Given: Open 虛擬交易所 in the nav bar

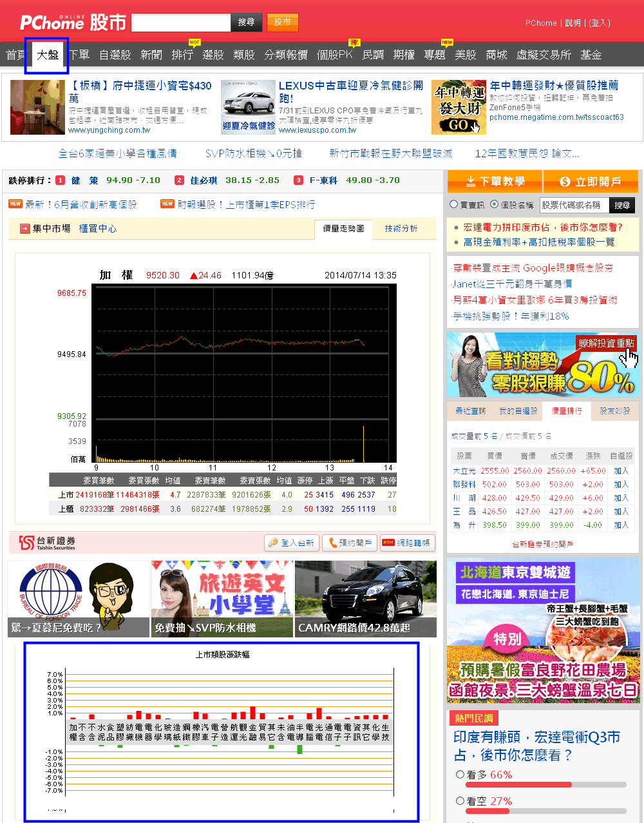Looking at the screenshot, I should (544, 55).
